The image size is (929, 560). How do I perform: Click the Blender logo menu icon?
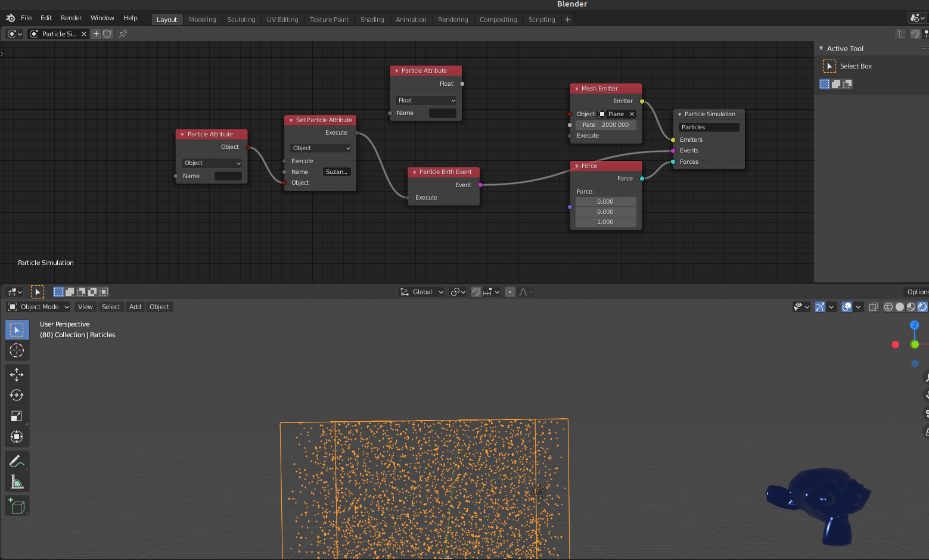pos(10,18)
